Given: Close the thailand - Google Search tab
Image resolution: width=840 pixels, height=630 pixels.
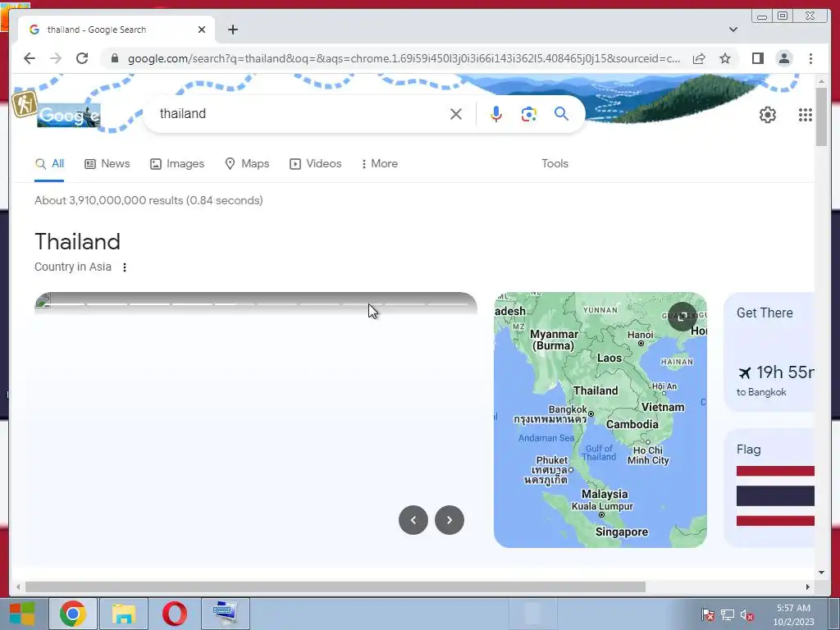Looking at the screenshot, I should coord(202,30).
